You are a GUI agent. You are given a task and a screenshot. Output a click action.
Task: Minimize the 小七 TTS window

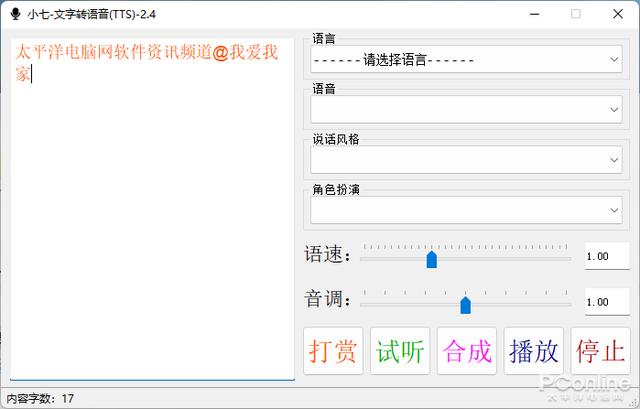point(529,14)
